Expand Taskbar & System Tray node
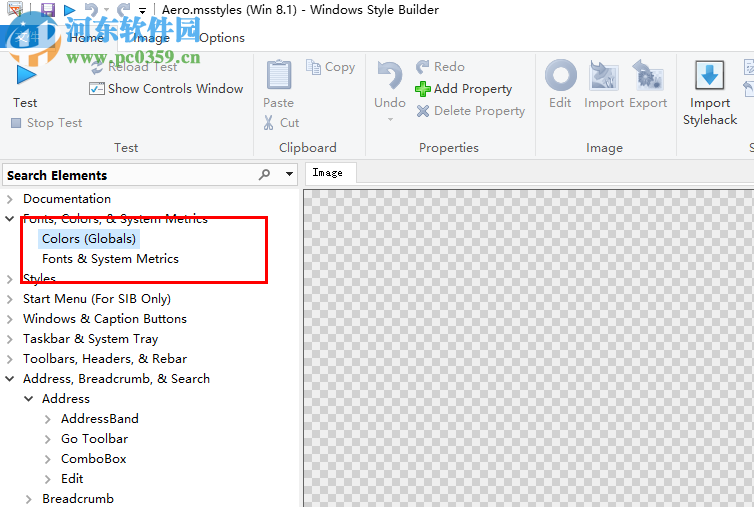The height and width of the screenshot is (507, 754). tap(10, 339)
